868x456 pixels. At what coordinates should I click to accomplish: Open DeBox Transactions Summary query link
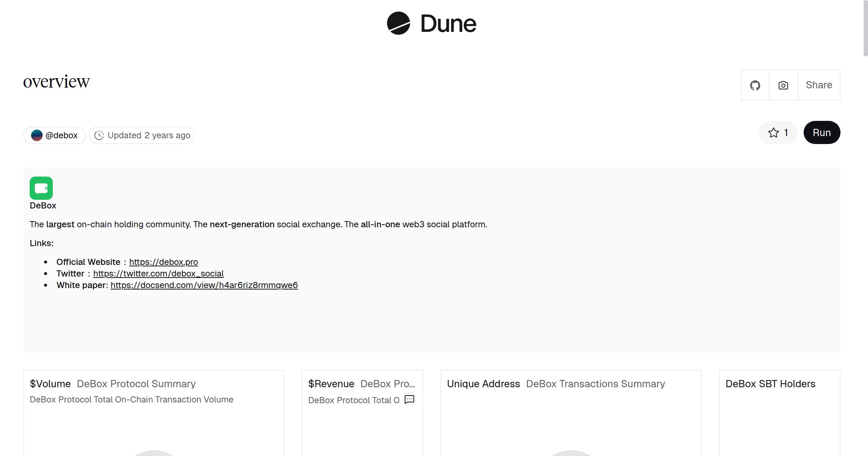[595, 384]
